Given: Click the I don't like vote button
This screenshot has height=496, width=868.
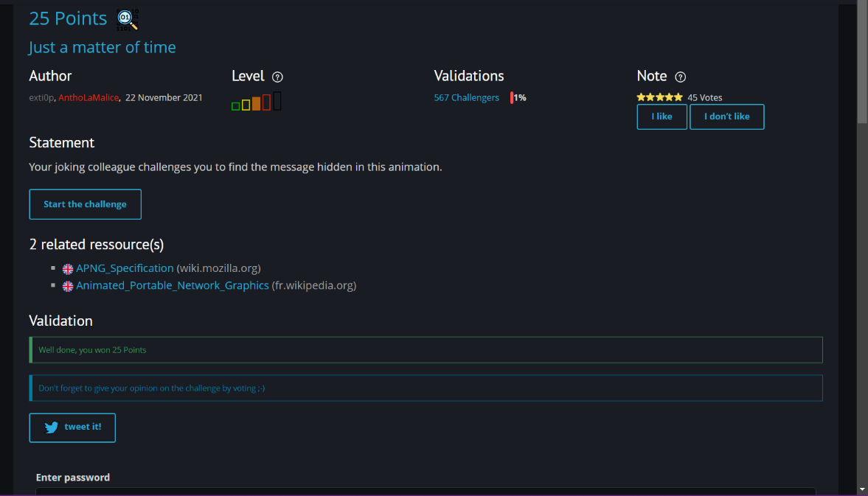Looking at the screenshot, I should [x=726, y=116].
